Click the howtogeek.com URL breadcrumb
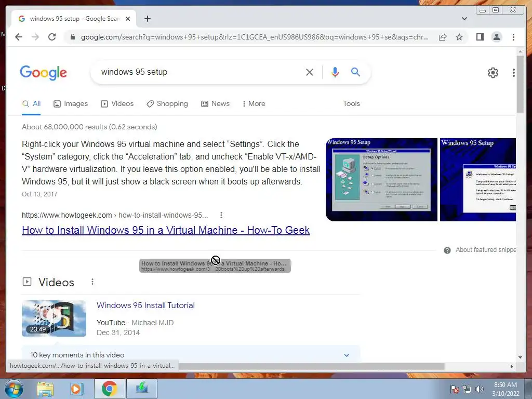The image size is (532, 399). 115,215
